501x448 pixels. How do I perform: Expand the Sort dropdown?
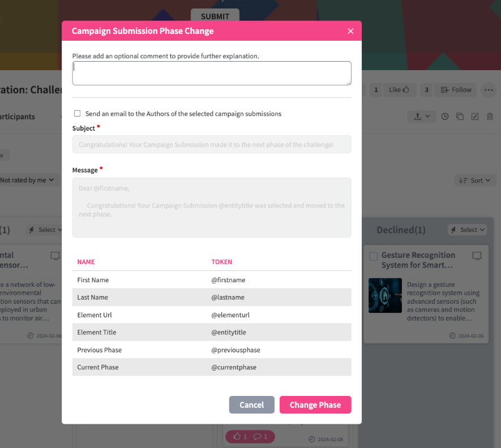(x=476, y=180)
